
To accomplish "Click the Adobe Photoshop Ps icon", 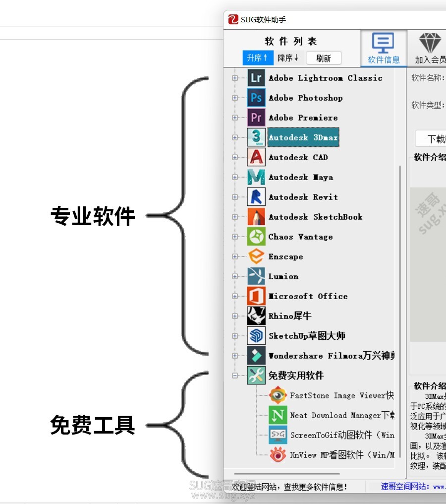I will [x=256, y=98].
